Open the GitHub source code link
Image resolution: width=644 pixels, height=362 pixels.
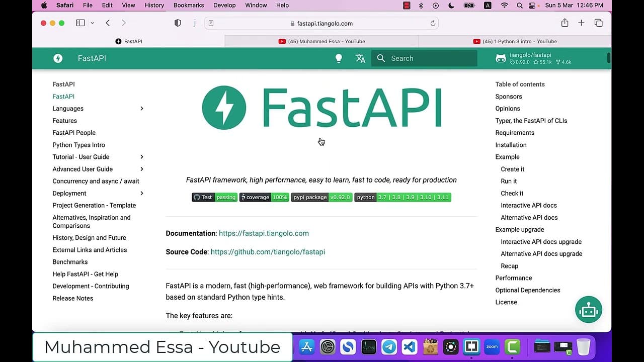[x=268, y=252]
